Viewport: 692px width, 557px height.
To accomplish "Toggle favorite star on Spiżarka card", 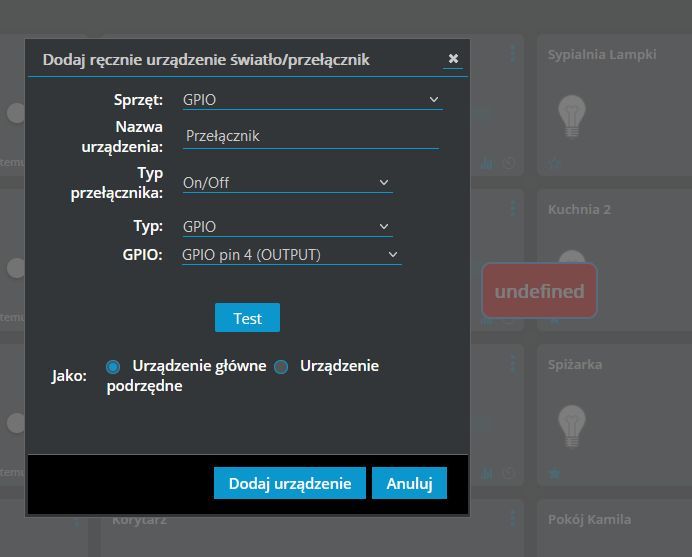I will pos(554,474).
